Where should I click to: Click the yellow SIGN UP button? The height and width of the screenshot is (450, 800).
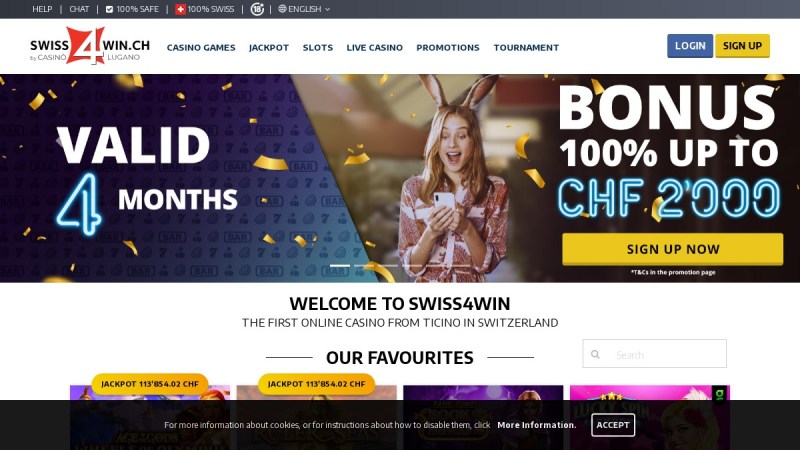(x=742, y=46)
